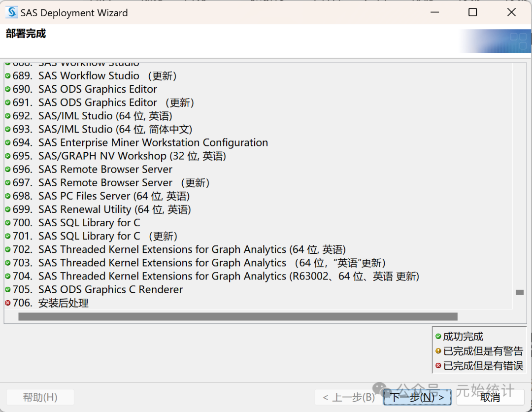
Task: Select row 697 SAS Remote Browser Server (更新)
Action: pos(107,182)
